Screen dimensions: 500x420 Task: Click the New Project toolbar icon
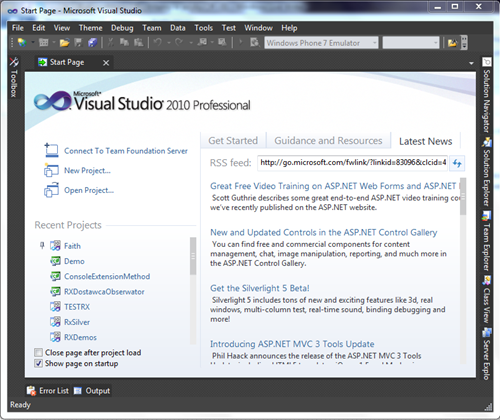[22, 42]
